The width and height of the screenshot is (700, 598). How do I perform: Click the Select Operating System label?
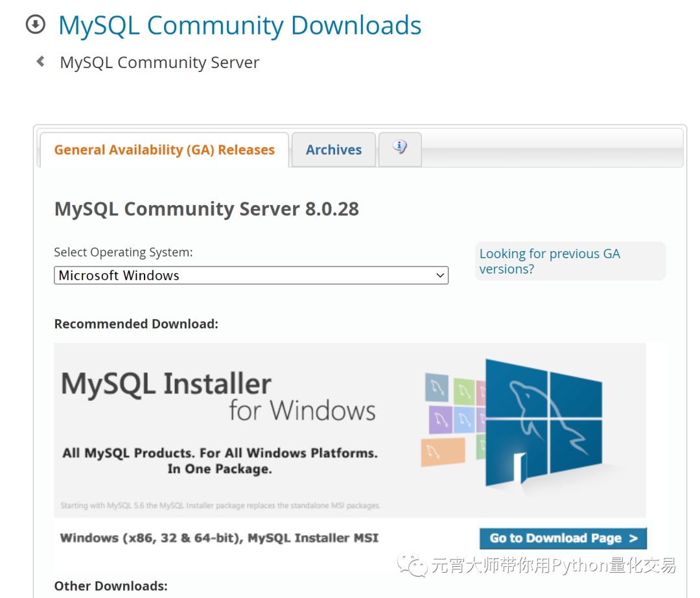[123, 252]
